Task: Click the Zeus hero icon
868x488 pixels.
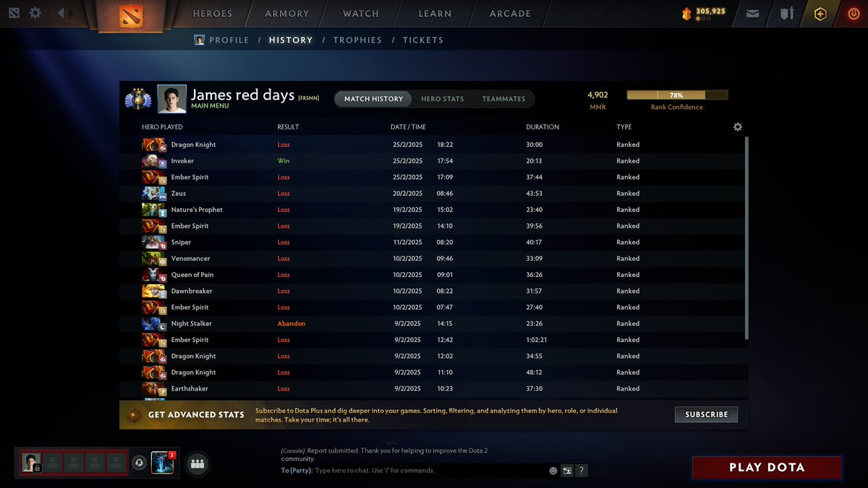Action: pos(154,194)
